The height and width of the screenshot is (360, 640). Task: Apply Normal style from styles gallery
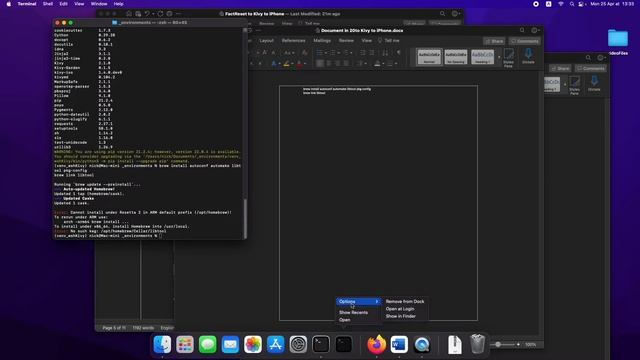[429, 57]
